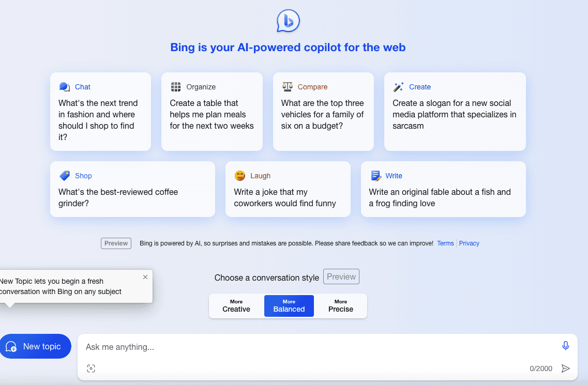Select More Precise conversation style

(x=340, y=306)
